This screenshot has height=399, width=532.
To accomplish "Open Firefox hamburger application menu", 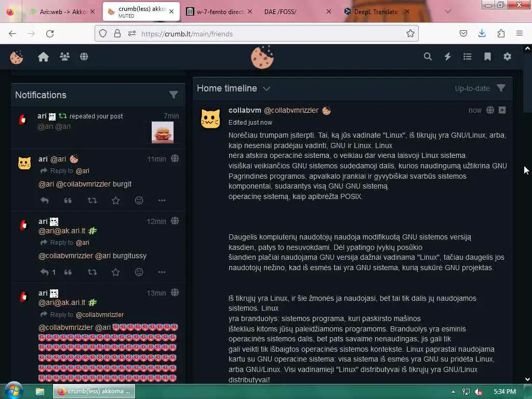I will pyautogui.click(x=520, y=33).
